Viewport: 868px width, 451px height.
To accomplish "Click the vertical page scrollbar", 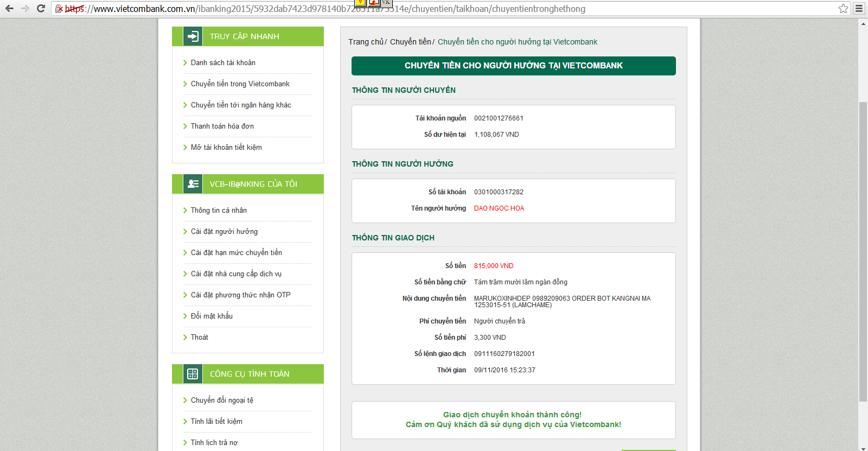I will pyautogui.click(x=863, y=250).
